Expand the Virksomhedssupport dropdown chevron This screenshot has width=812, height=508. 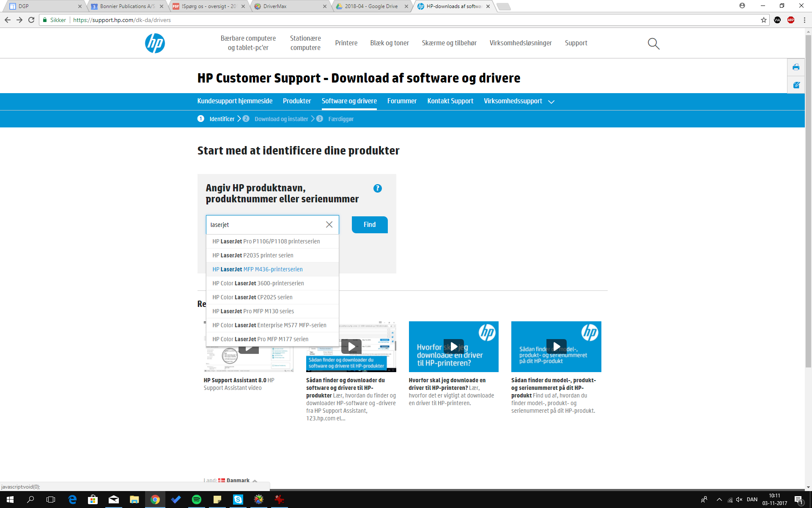(551, 102)
